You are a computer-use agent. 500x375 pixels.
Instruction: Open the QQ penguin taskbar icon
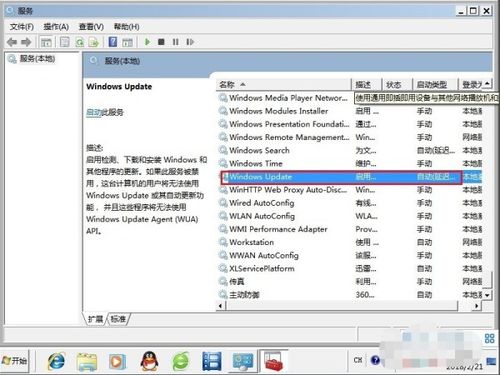(150, 361)
